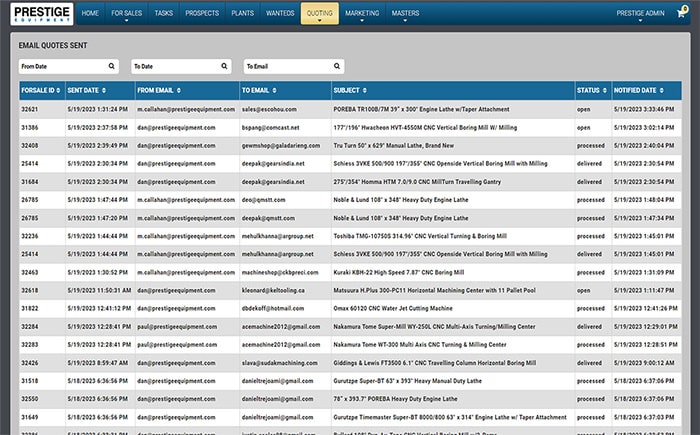Click subject POREBA TR100B/7M Engine Lathe

(421, 109)
